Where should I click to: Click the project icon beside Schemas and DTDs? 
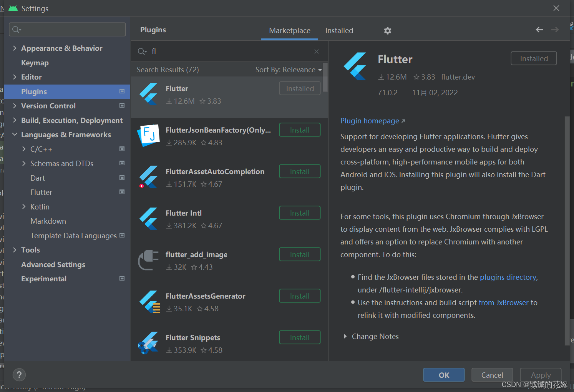point(122,163)
